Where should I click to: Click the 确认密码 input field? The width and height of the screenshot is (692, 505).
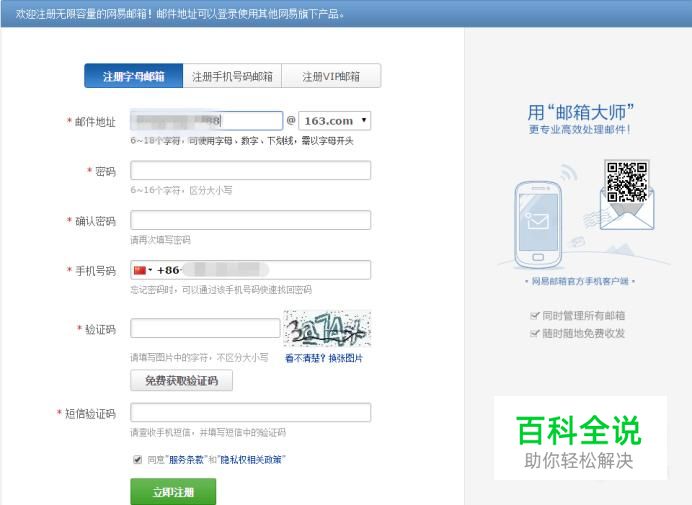pyautogui.click(x=251, y=220)
